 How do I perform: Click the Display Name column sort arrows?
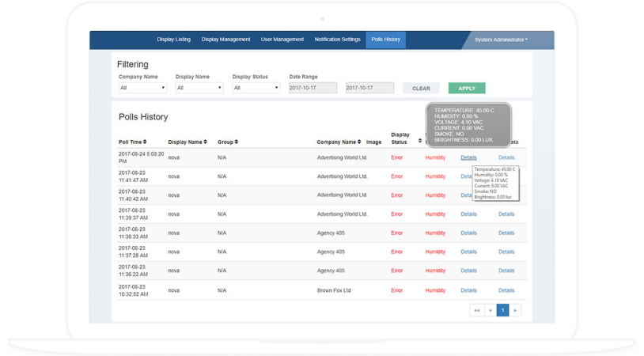click(205, 142)
